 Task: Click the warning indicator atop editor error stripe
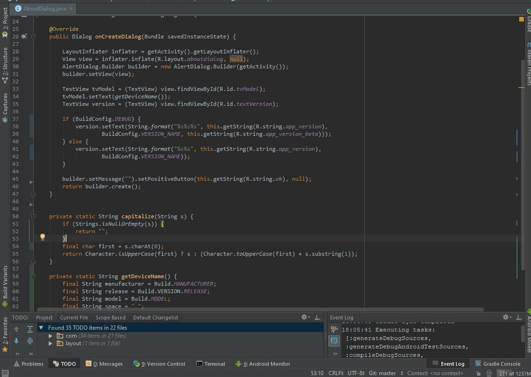click(x=521, y=19)
